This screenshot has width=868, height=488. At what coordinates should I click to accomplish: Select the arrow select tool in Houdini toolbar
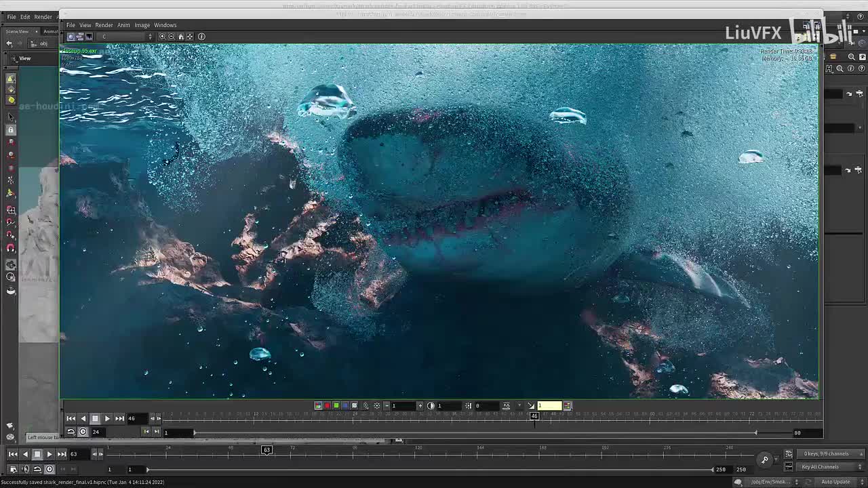tap(10, 117)
